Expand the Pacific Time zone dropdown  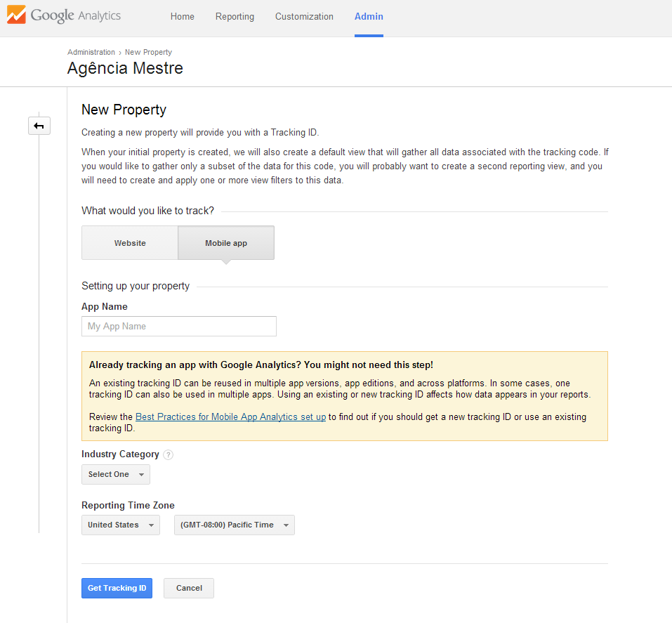click(x=234, y=525)
